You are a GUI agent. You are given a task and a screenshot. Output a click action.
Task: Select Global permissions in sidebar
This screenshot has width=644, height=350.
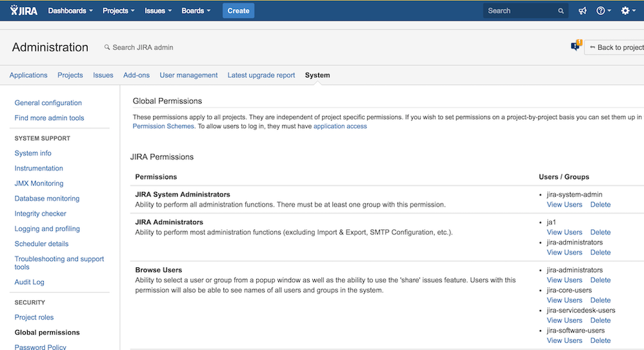click(x=47, y=333)
